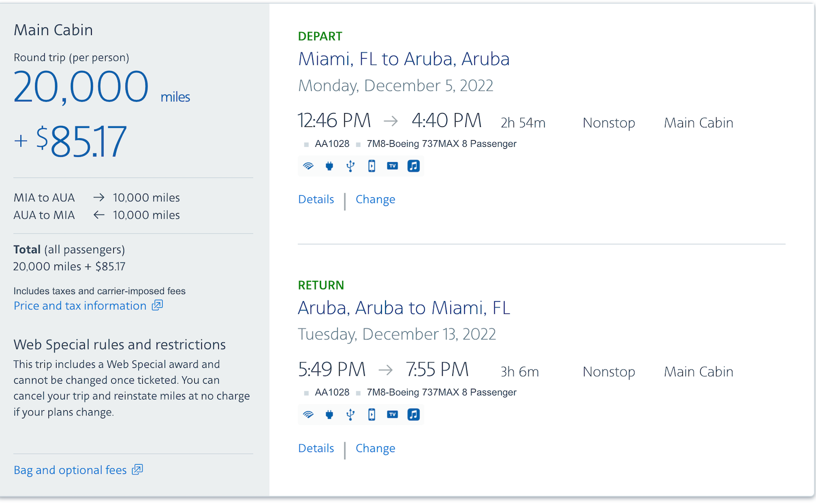Click the highlighted music icon for the departure
The height and width of the screenshot is (504, 816).
pyautogui.click(x=413, y=166)
